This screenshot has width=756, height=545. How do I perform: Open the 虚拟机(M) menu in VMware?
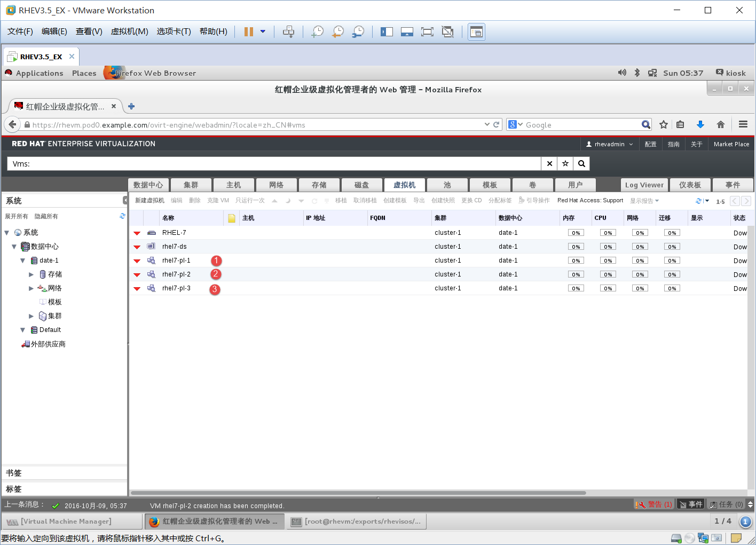[129, 31]
